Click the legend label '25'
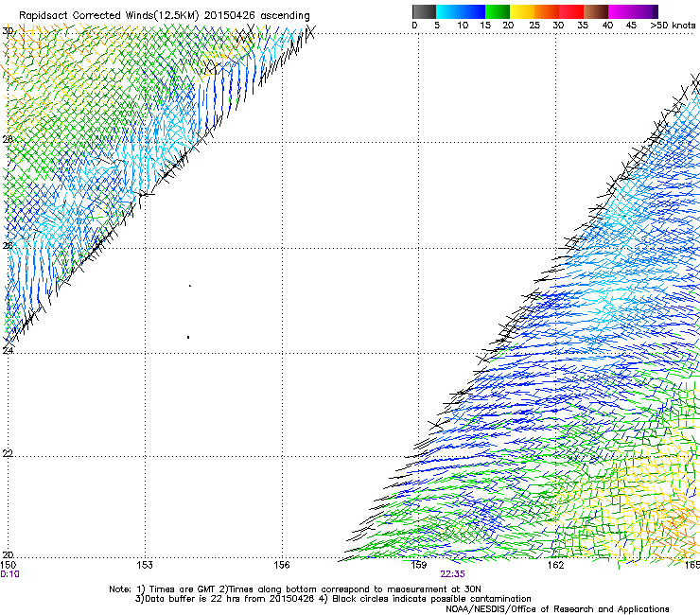 (x=534, y=26)
